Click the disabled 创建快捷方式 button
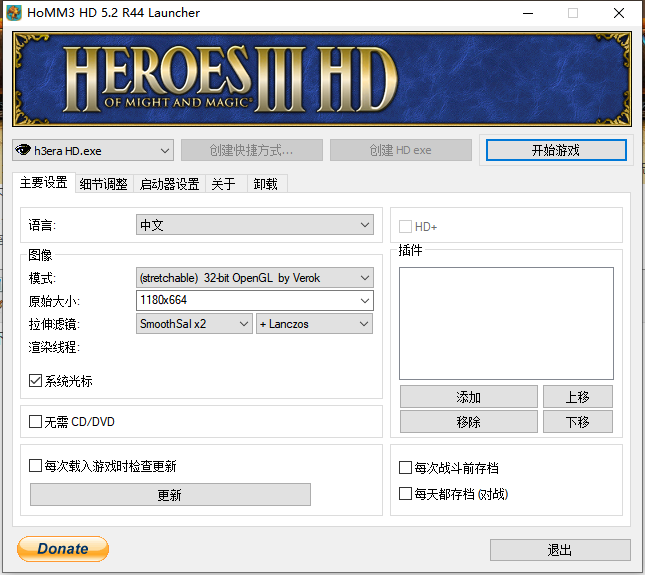This screenshot has width=645, height=575. click(252, 150)
